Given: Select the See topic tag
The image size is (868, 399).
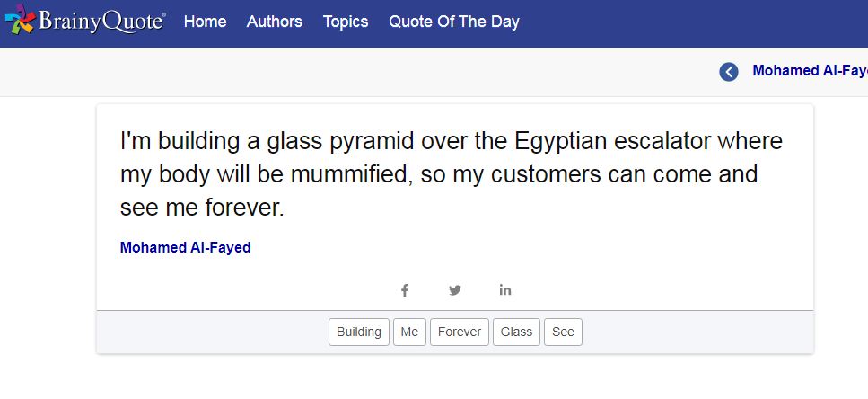Looking at the screenshot, I should (x=563, y=332).
